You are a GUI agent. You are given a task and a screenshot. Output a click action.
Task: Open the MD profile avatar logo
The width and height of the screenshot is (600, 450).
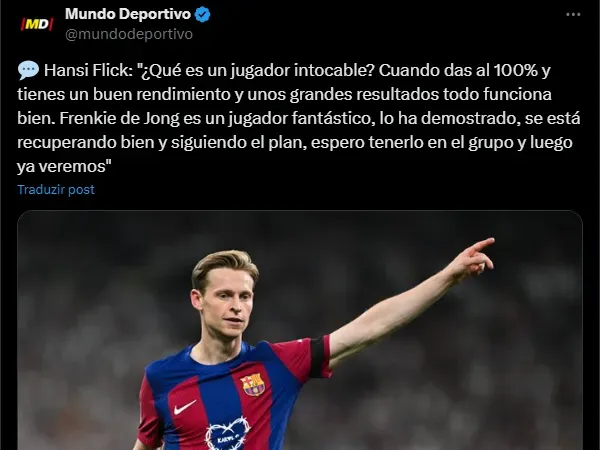(36, 24)
